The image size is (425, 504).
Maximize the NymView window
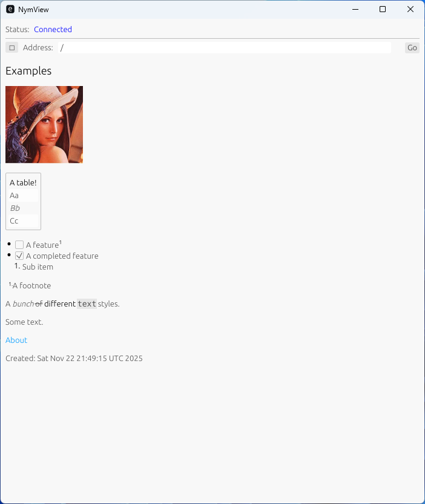[383, 9]
